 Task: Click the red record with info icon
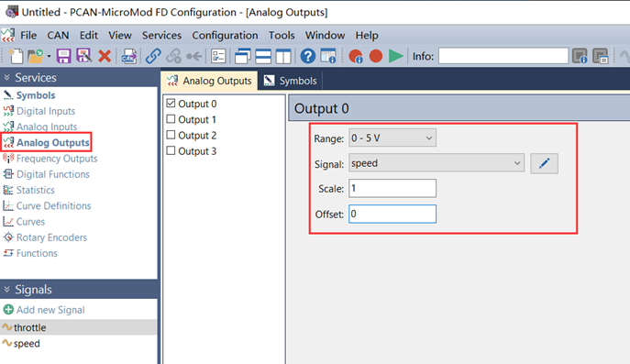[356, 56]
